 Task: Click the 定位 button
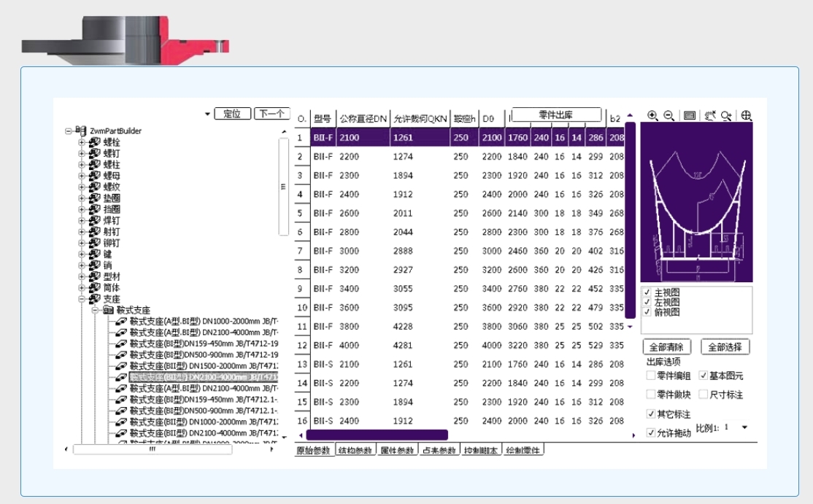[x=232, y=114]
